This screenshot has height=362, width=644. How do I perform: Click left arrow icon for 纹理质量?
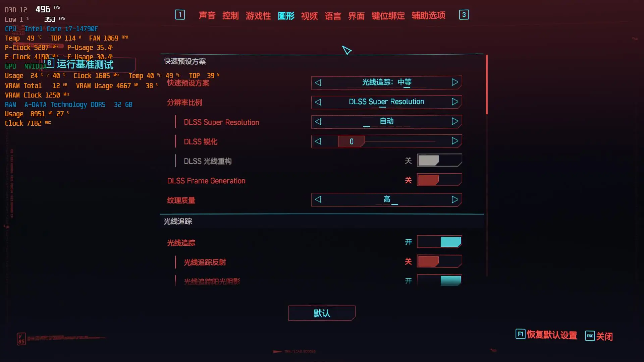coord(318,199)
